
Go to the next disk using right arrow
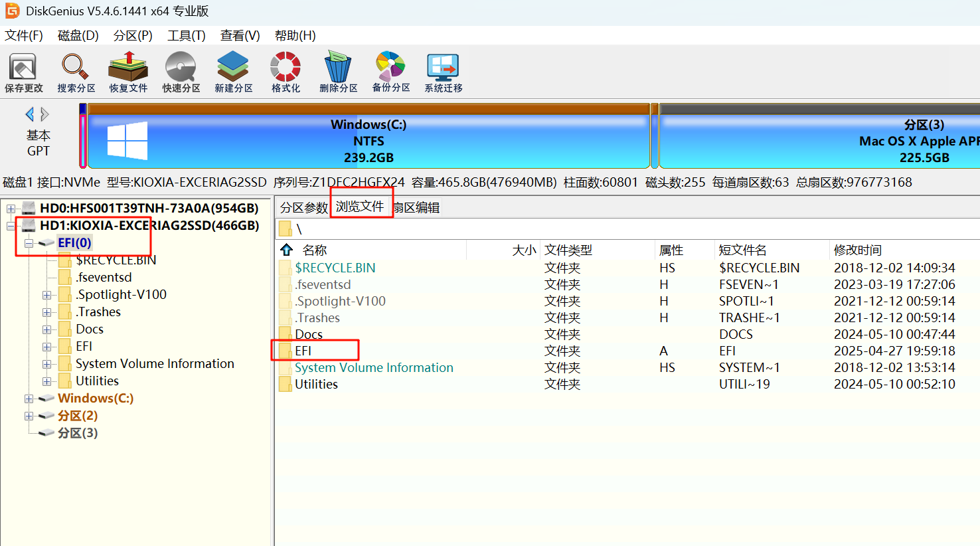click(x=44, y=114)
